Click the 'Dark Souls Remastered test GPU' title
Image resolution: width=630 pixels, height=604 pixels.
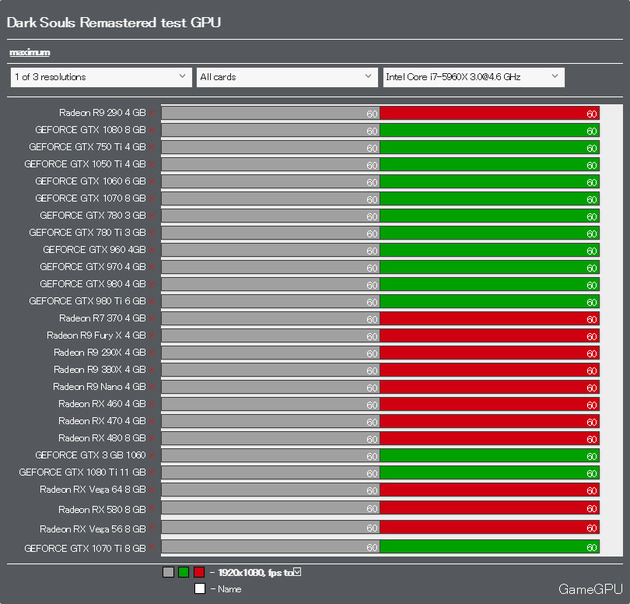coord(114,23)
